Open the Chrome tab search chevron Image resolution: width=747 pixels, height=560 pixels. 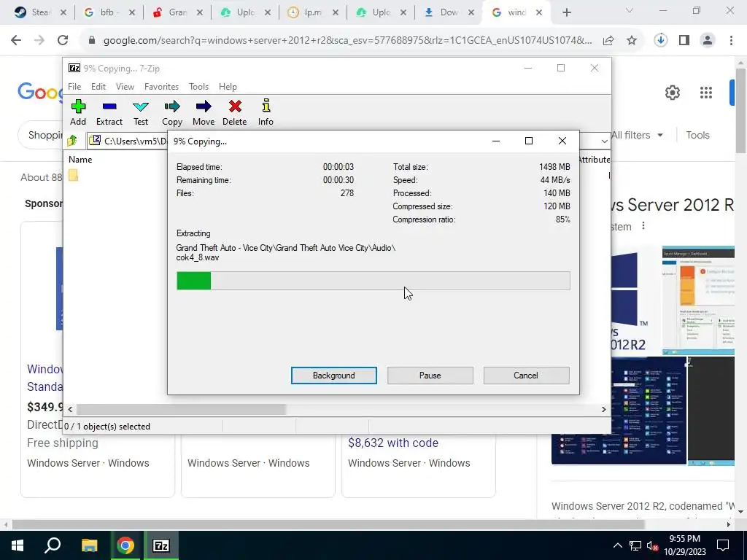630,10
